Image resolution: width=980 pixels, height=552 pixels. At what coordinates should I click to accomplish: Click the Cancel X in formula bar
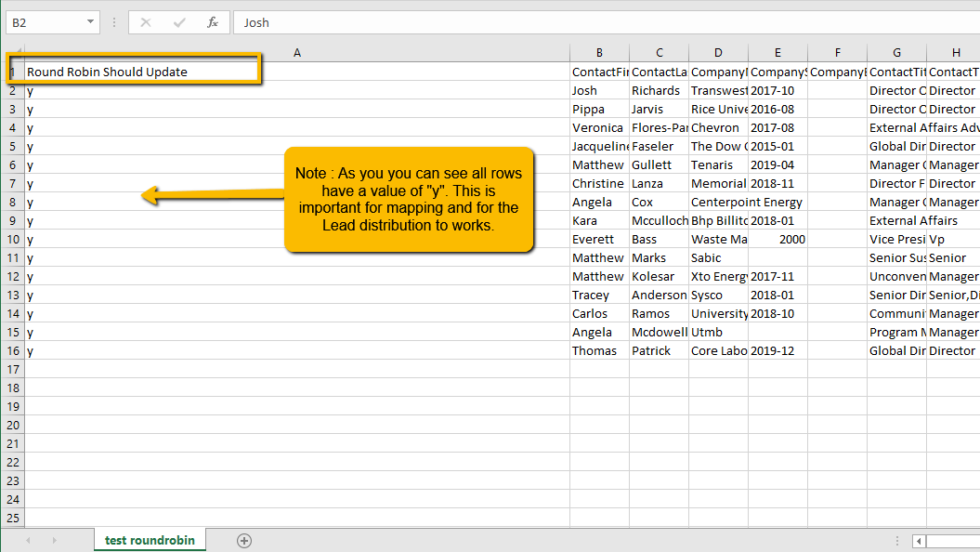pos(146,22)
